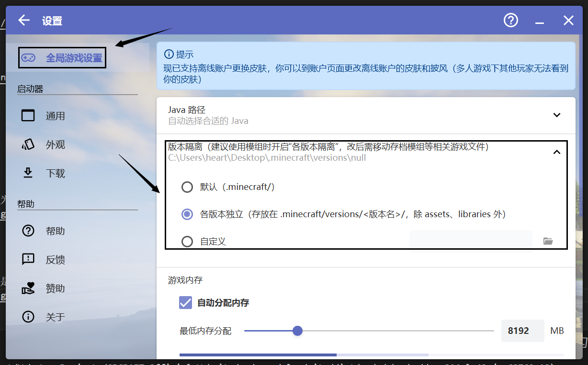Viewport: 588px width, 365px height.
Task: Select the 默认 (.minecraft/) radio option
Action: point(187,187)
